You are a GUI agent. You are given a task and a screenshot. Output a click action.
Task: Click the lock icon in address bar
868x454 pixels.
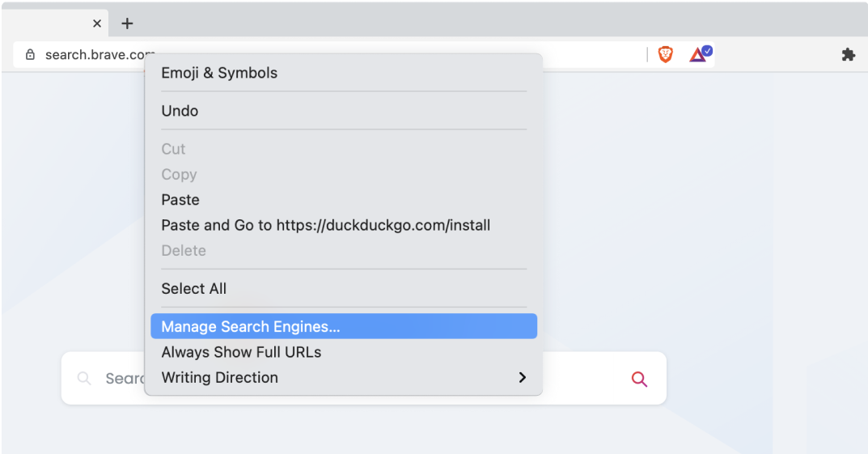[x=31, y=54]
